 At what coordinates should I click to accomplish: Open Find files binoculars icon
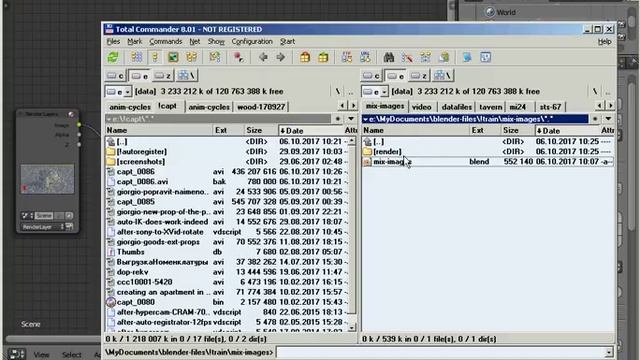(389, 57)
